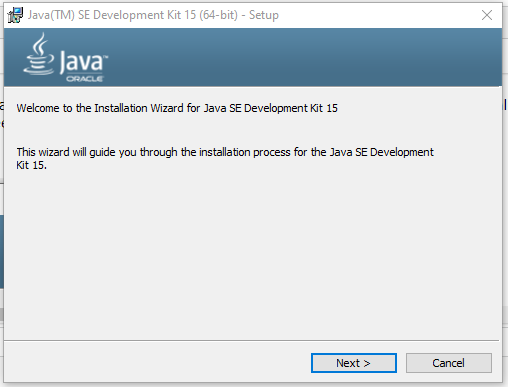The width and height of the screenshot is (508, 387).
Task: Click the Next > button
Action: [x=354, y=363]
